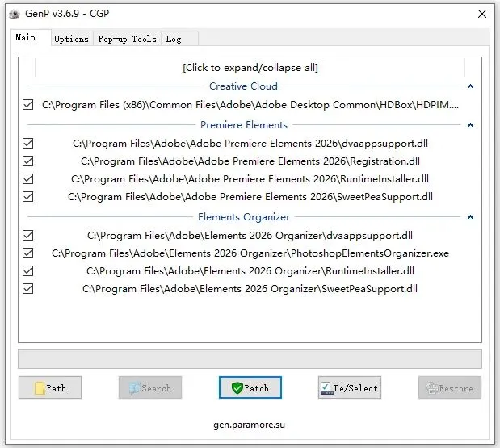Click the Search button

pos(150,387)
